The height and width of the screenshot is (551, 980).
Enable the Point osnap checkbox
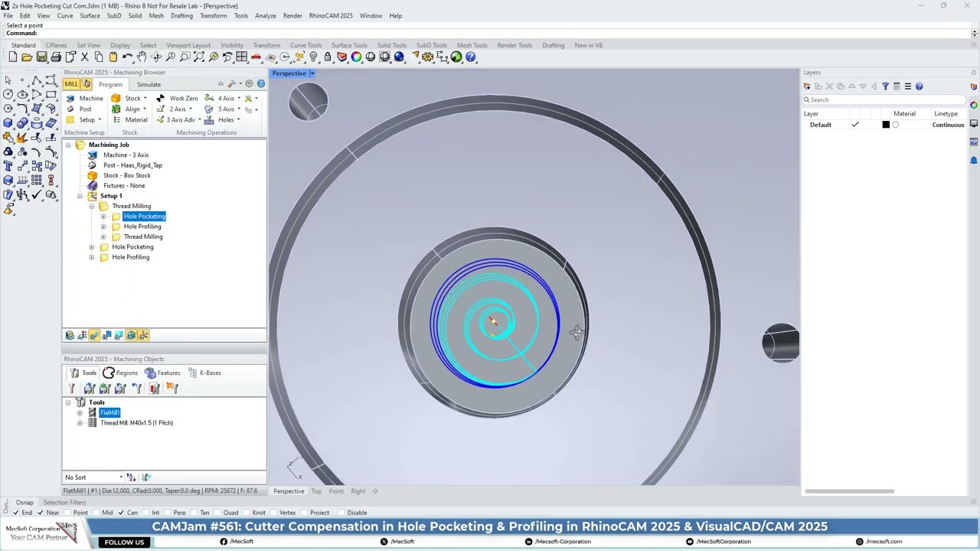coord(67,513)
